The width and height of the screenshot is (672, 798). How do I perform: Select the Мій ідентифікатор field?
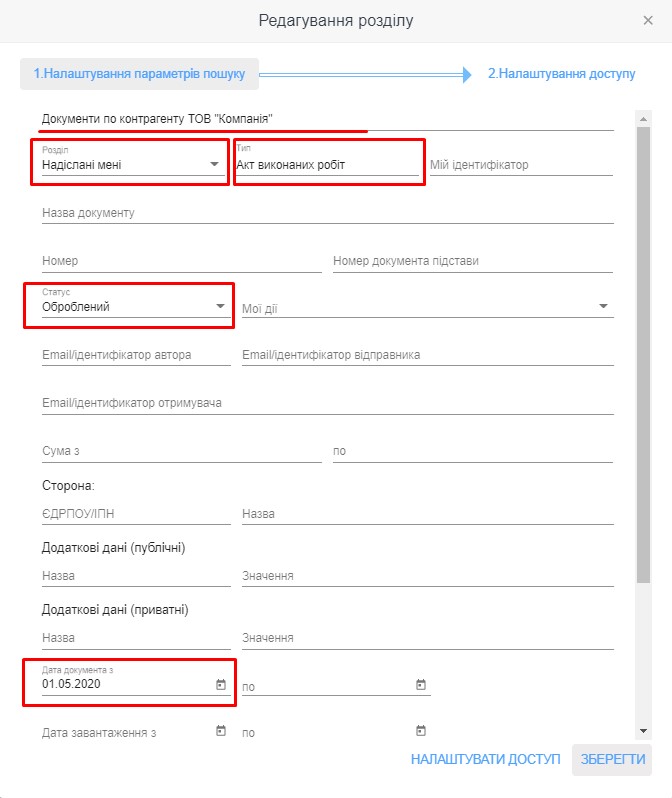click(520, 165)
